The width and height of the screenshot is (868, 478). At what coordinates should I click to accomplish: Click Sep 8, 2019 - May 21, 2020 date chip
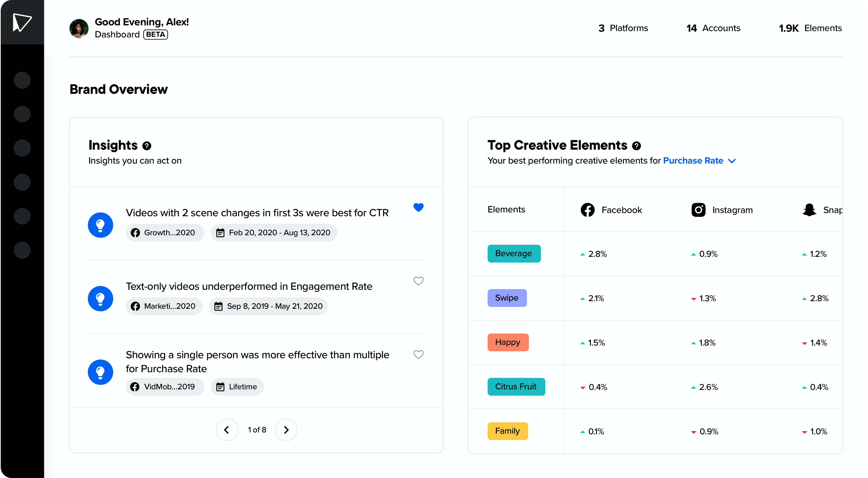(268, 306)
